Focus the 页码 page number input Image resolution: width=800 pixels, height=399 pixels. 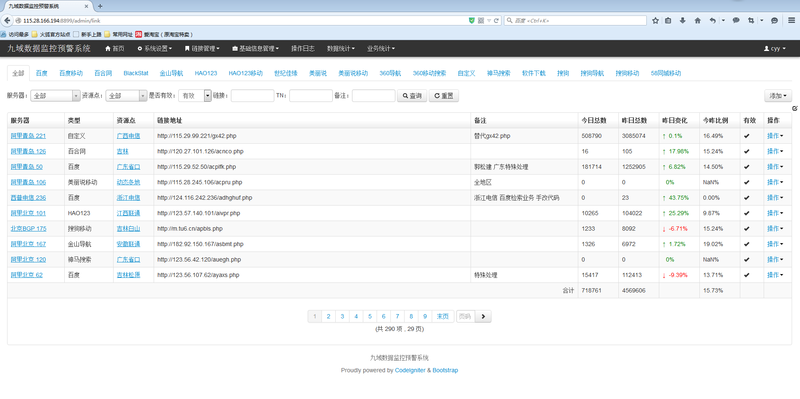[x=465, y=316]
